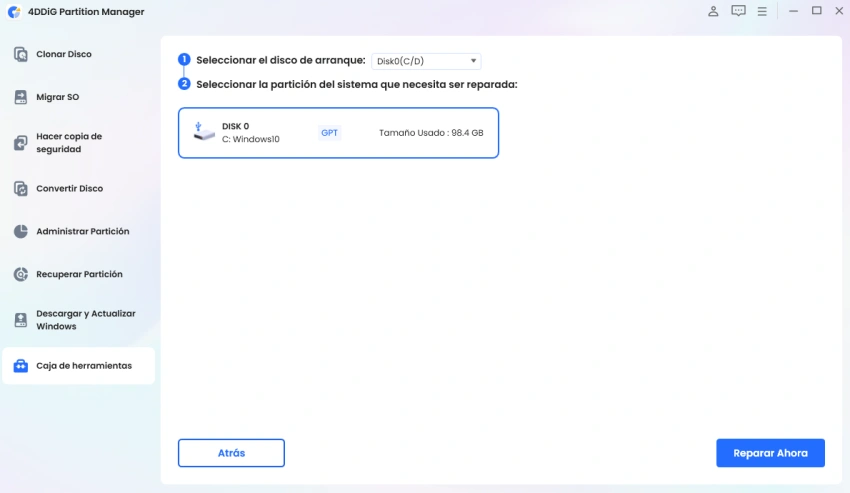Viewport: 850px width, 493px height.
Task: Open the hamburger menu icon
Action: (762, 11)
